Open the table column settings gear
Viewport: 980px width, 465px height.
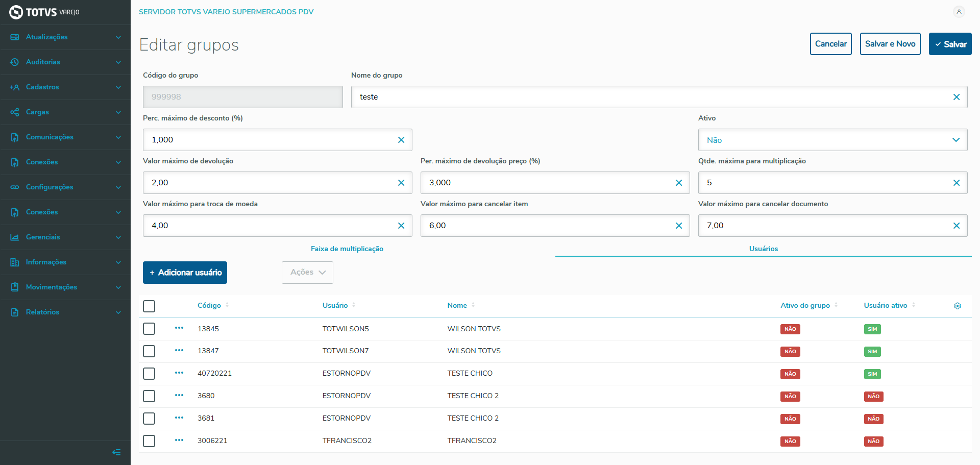(x=957, y=306)
